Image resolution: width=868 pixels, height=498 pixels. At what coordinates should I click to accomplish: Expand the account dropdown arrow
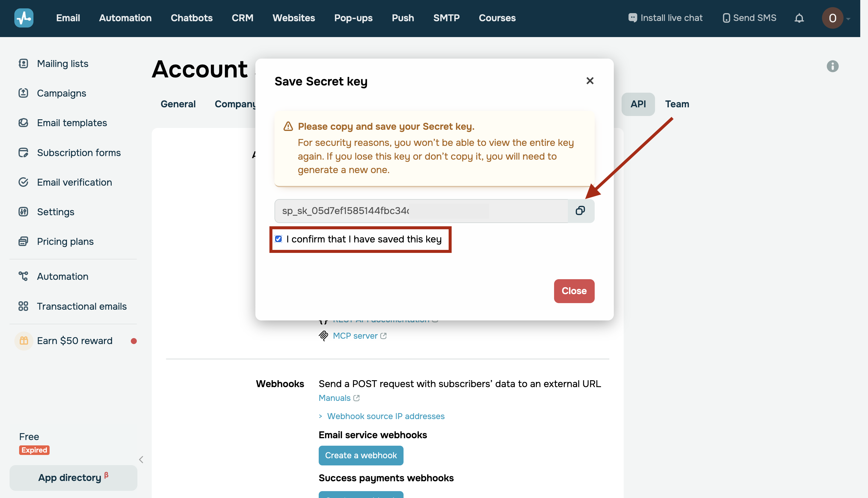(x=848, y=19)
